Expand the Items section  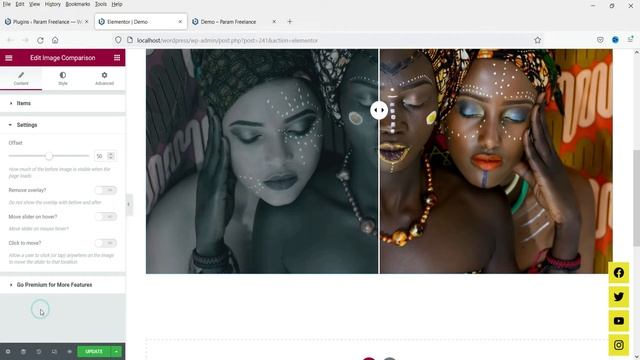62,103
